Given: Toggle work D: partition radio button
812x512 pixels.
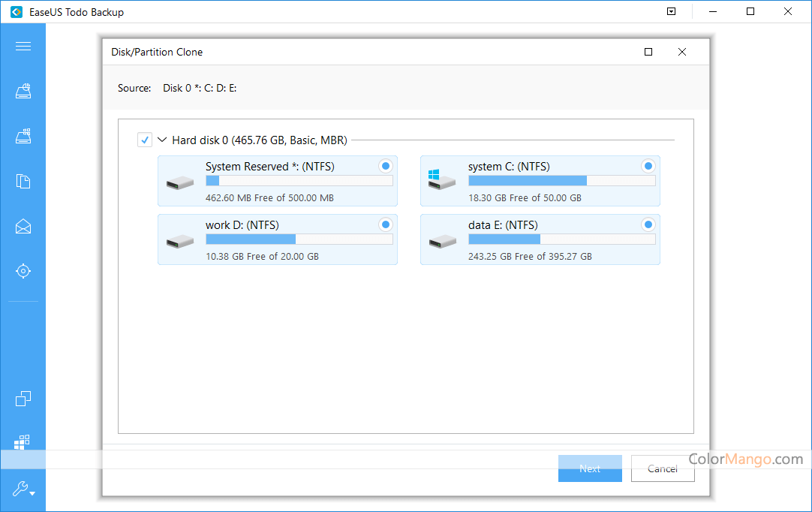Looking at the screenshot, I should [385, 224].
